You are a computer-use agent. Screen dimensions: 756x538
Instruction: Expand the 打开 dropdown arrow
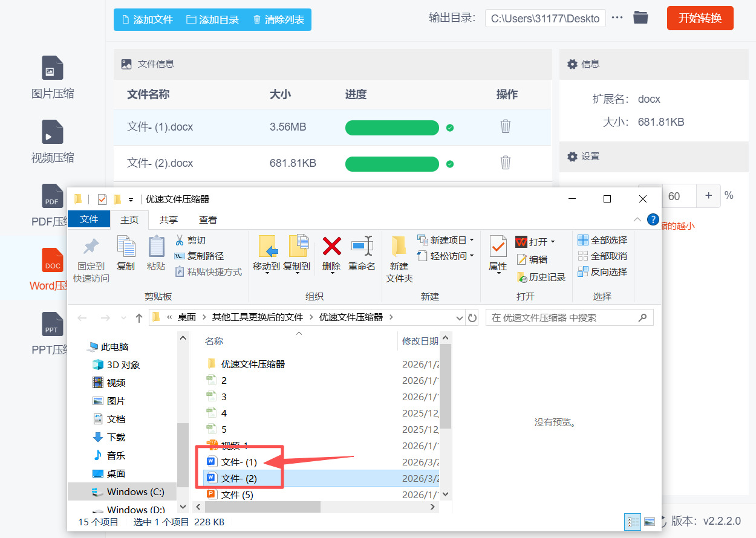552,241
